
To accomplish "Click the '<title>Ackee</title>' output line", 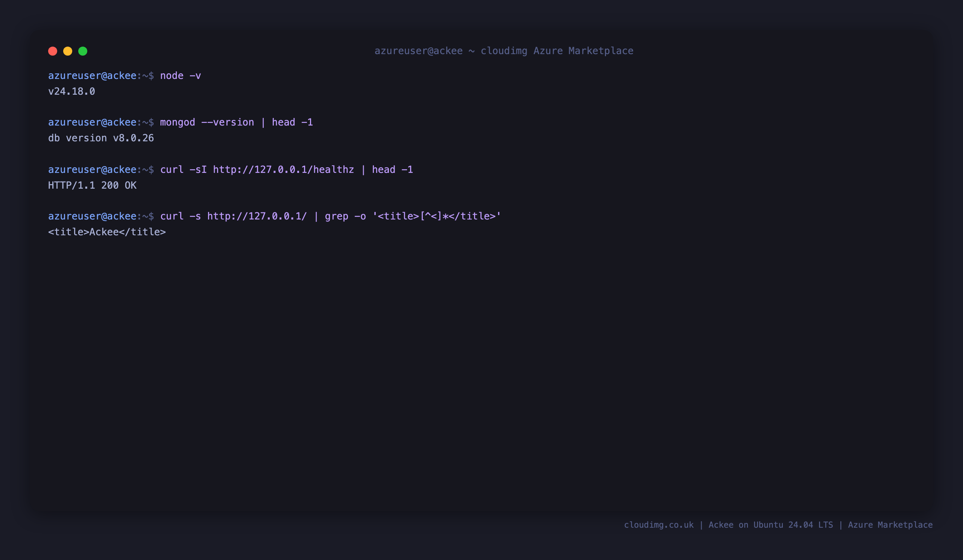I will click(107, 232).
